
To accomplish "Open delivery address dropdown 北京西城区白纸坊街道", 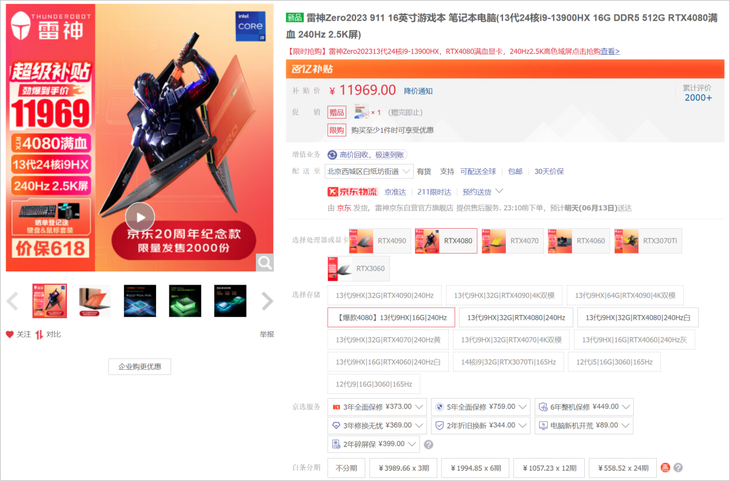I will pos(369,171).
